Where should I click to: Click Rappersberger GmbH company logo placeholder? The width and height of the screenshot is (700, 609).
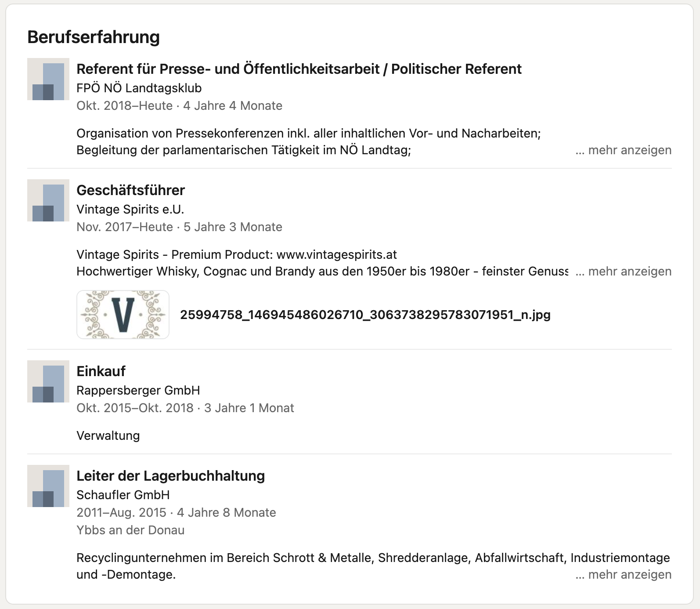tap(48, 381)
